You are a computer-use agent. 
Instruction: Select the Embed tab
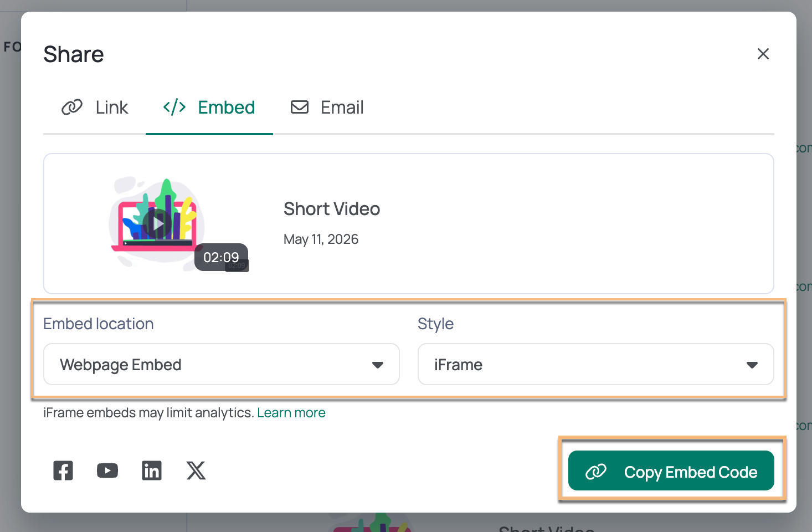point(209,107)
